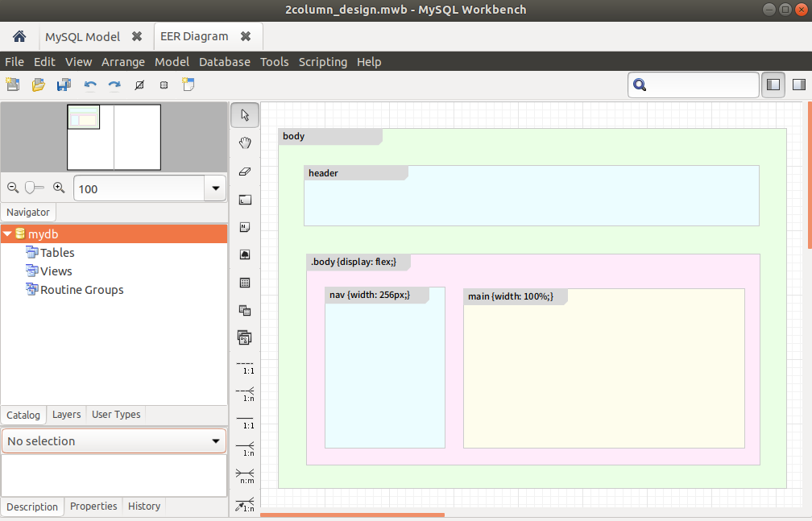Open the Arrange menu

[123, 61]
